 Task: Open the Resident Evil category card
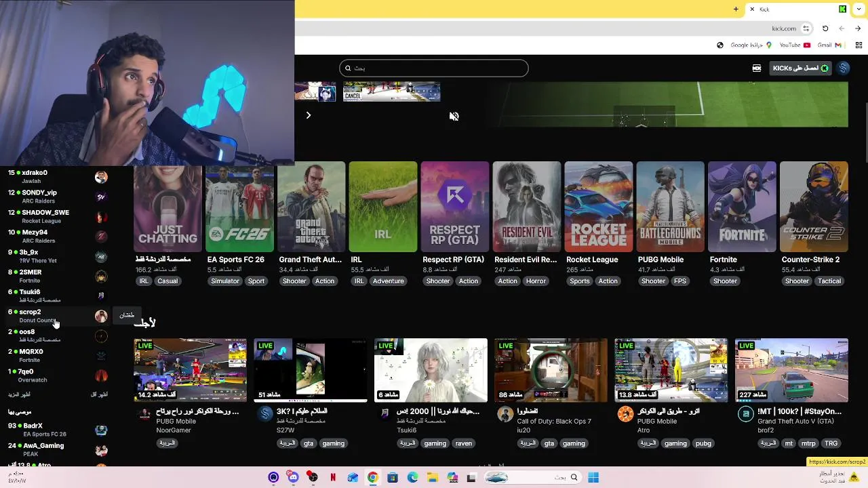click(527, 207)
